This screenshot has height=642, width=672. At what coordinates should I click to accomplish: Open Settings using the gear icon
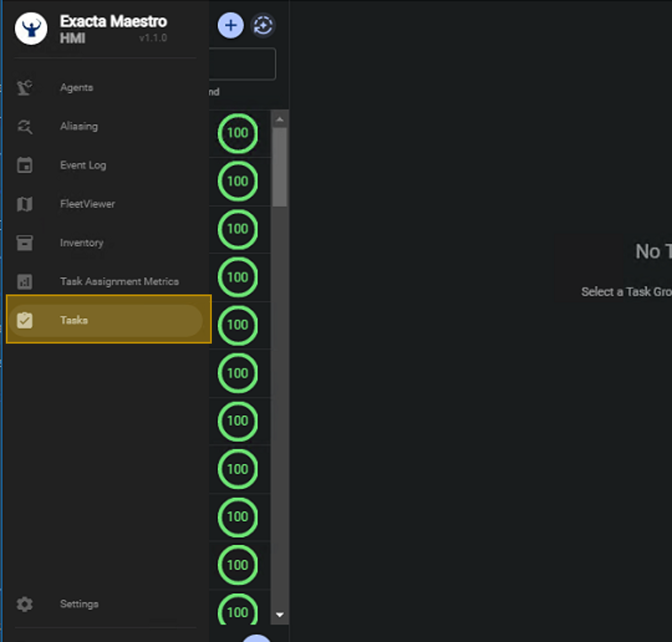(x=25, y=604)
